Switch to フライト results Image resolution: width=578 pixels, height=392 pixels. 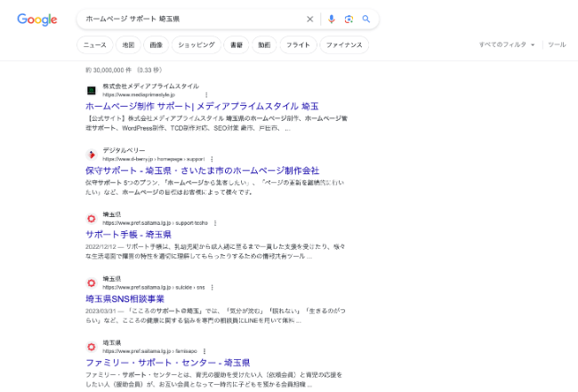tap(298, 45)
